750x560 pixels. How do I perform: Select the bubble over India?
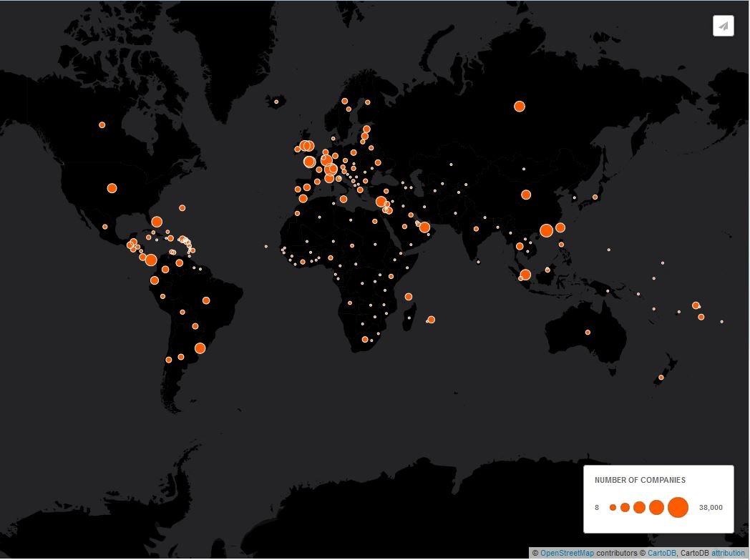(x=476, y=229)
